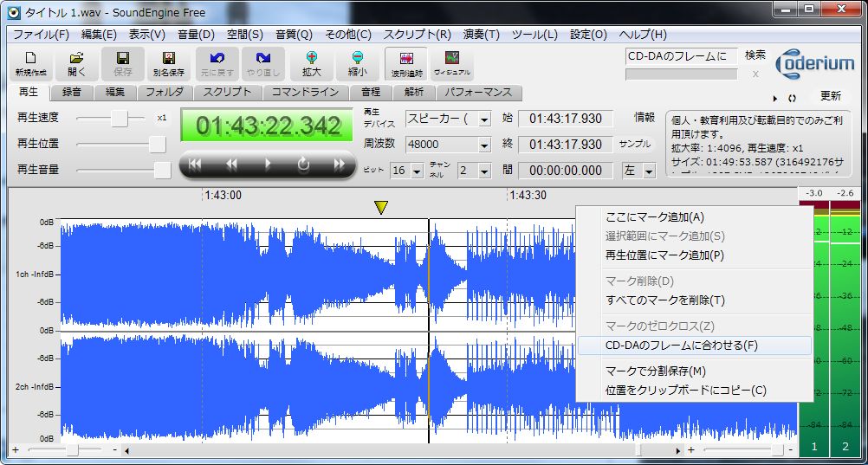Click the horizontal zoom minus sign, bottom left

pyautogui.click(x=114, y=450)
